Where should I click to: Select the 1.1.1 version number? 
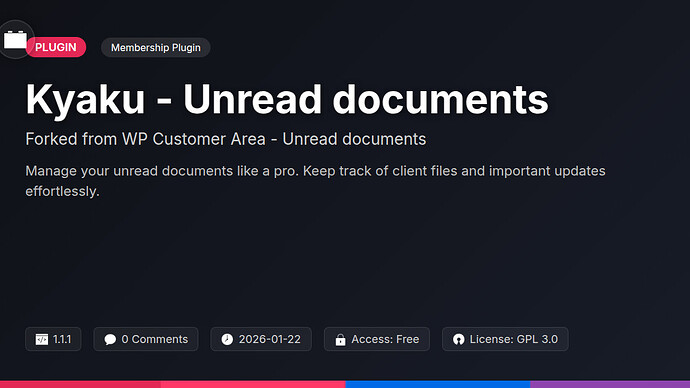coord(62,339)
